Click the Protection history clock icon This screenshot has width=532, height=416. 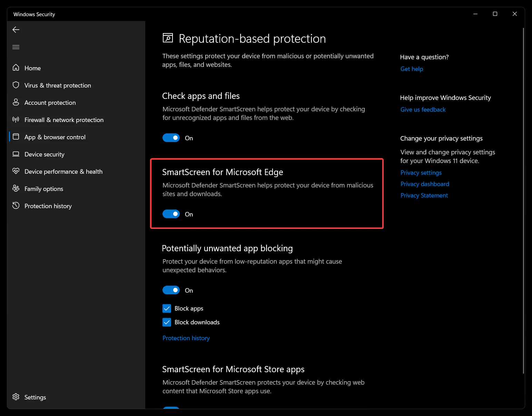pyautogui.click(x=16, y=206)
